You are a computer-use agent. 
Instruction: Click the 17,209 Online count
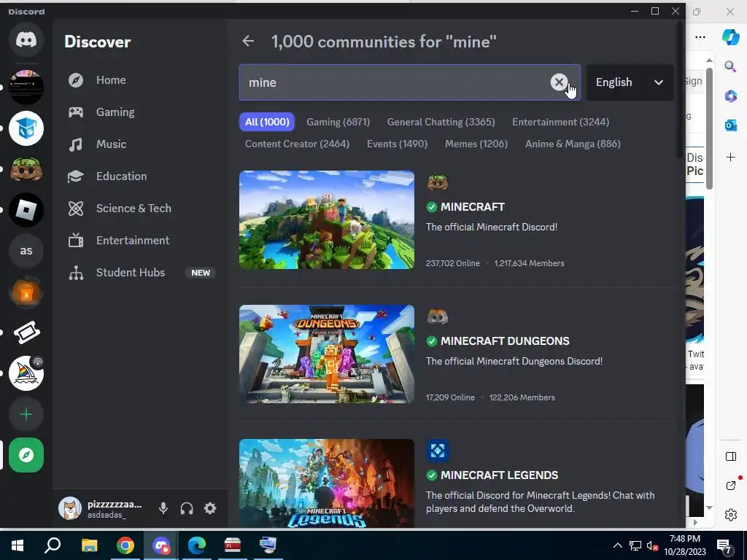pyautogui.click(x=450, y=397)
